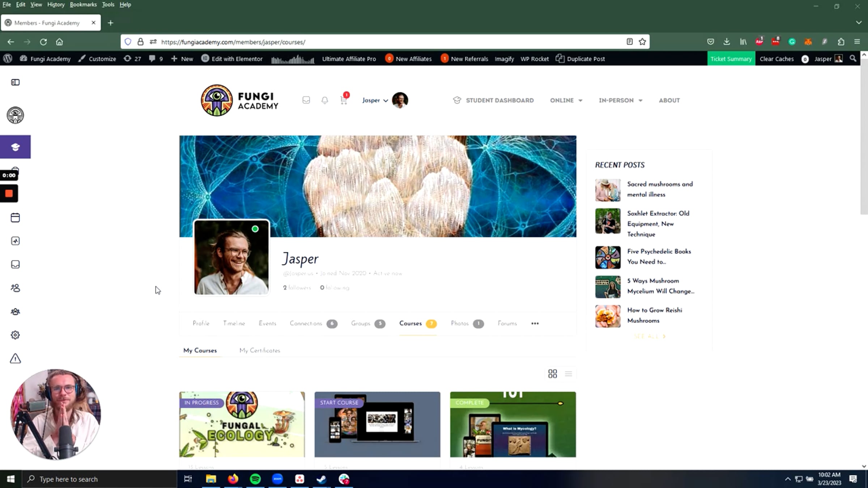Open the calendar icon in left sidebar

tap(15, 218)
